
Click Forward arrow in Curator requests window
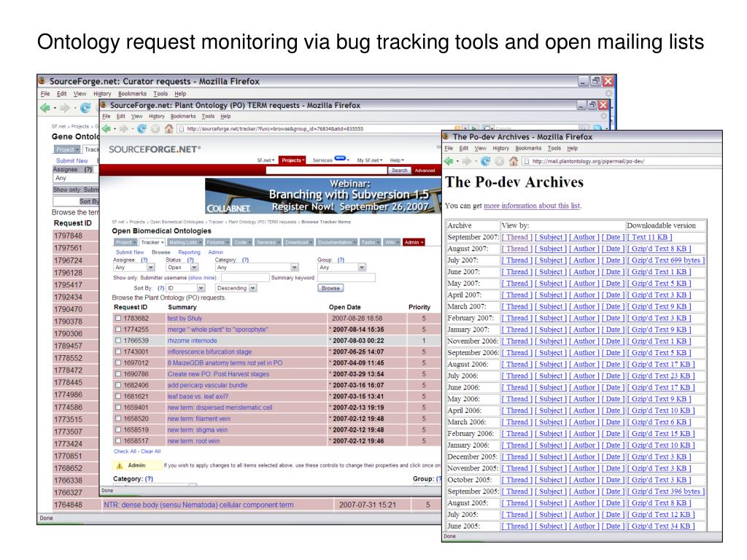(x=65, y=108)
